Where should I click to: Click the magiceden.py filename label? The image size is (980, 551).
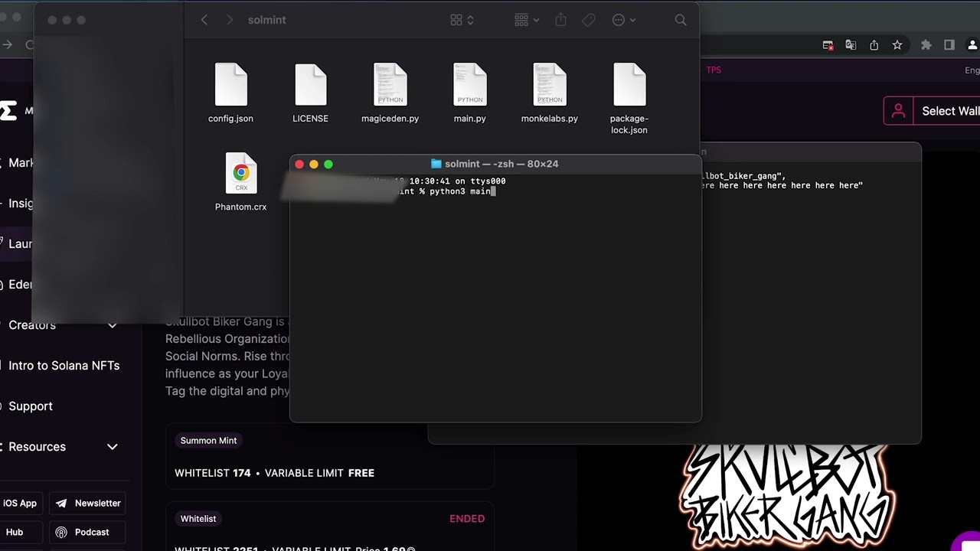coord(390,119)
